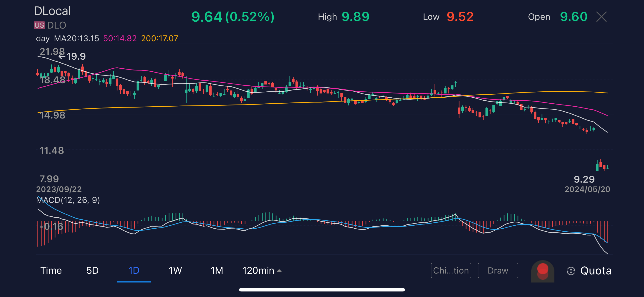Select the 5D period tab
The width and height of the screenshot is (644, 297).
[x=93, y=271]
